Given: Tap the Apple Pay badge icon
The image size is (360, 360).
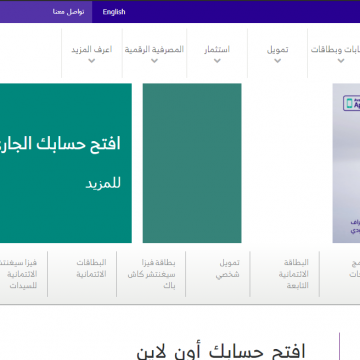Looking at the screenshot, I should [352, 103].
